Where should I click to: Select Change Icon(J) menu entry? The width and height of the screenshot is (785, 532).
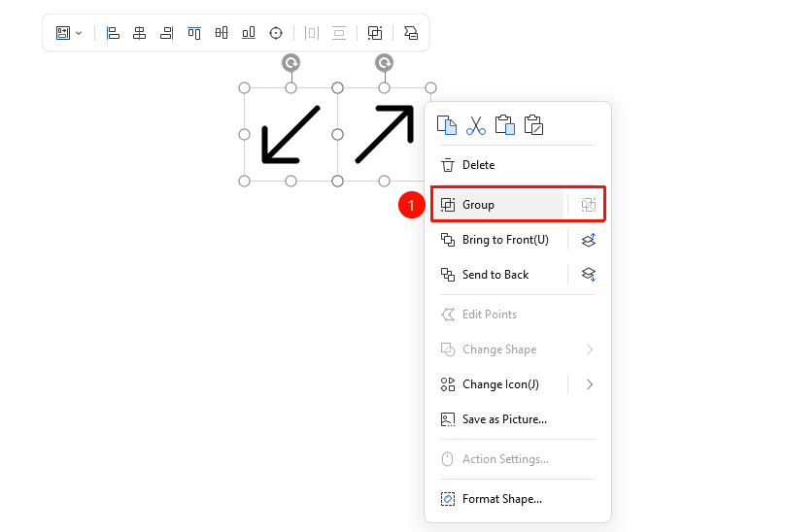click(498, 384)
